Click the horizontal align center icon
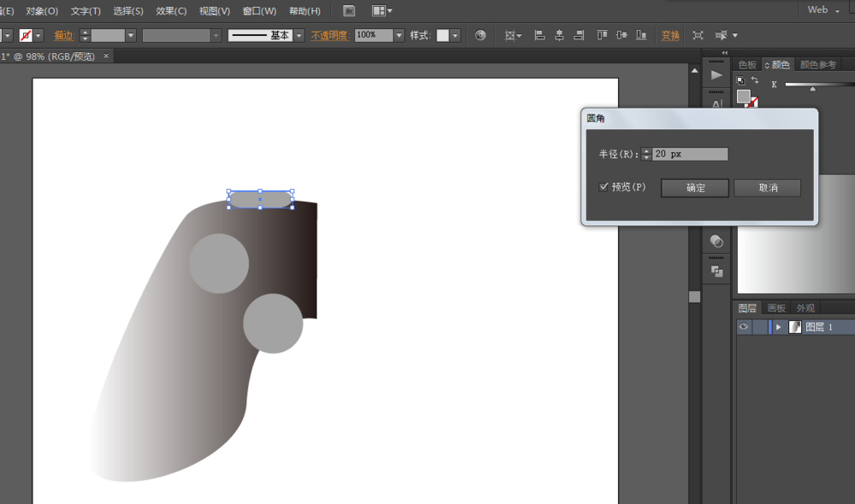855x504 pixels. (x=560, y=35)
